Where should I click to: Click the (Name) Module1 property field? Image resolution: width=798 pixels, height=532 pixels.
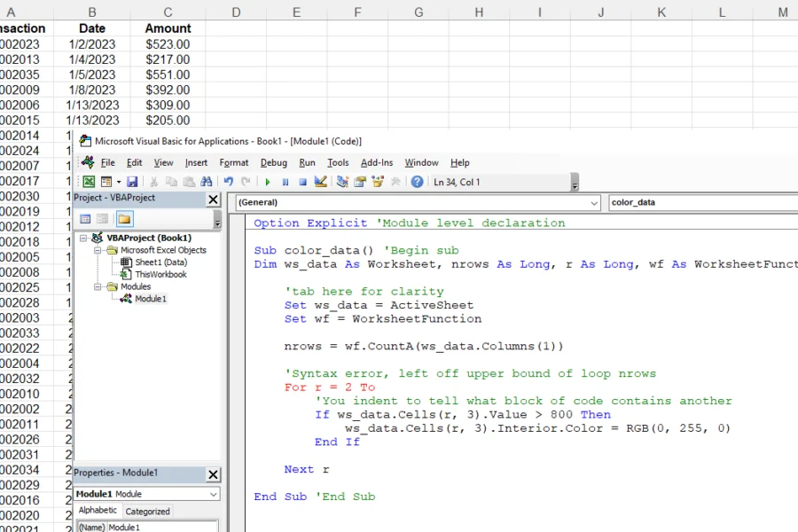pos(147,527)
